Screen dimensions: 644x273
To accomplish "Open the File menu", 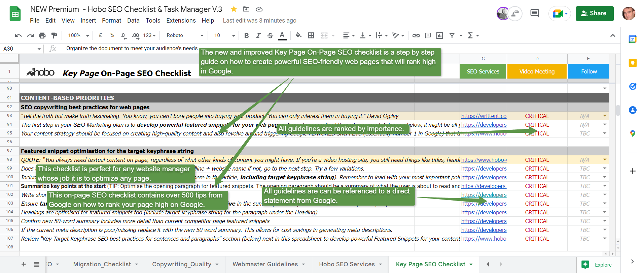I will point(35,21).
